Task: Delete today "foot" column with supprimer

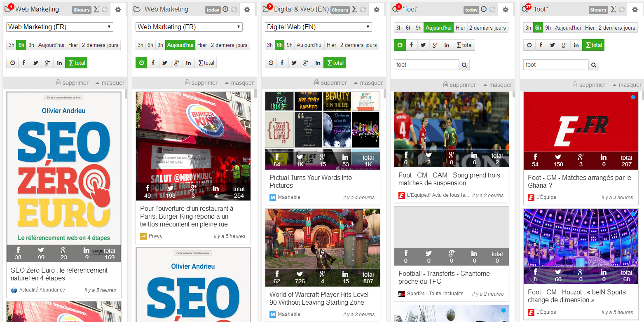Action: coord(459,85)
